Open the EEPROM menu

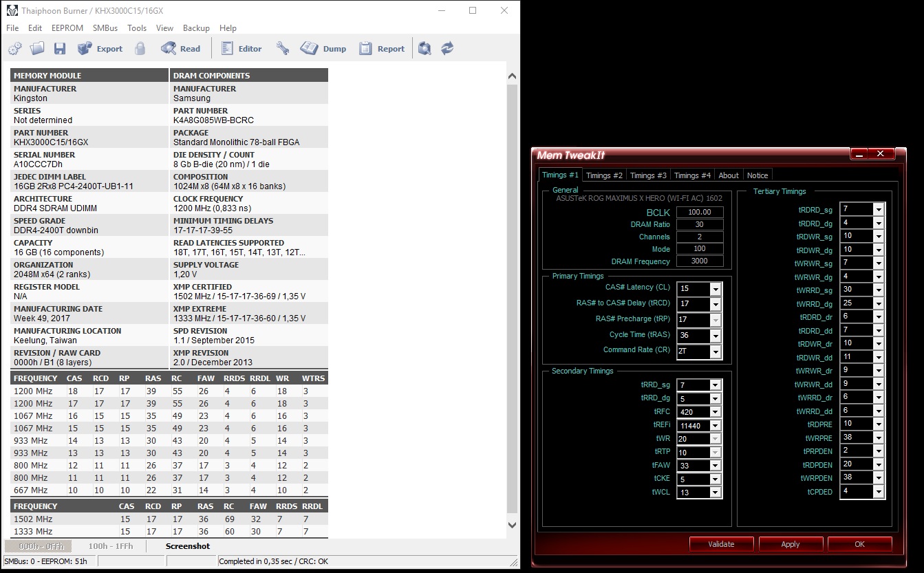pos(67,28)
